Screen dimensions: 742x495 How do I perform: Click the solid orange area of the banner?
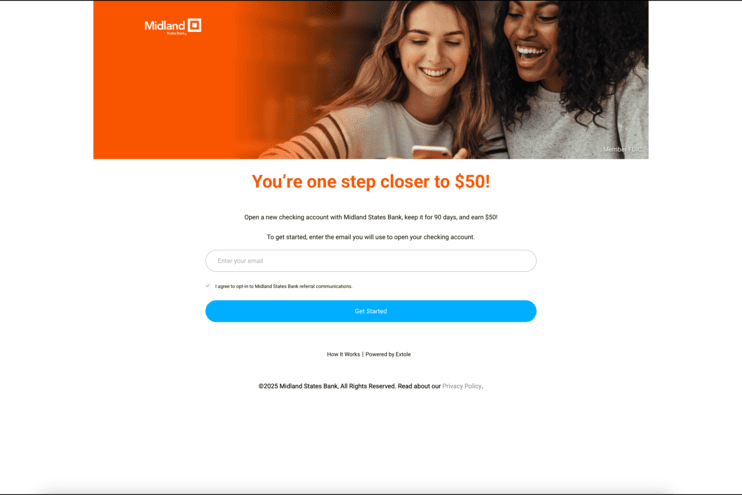coord(166,95)
